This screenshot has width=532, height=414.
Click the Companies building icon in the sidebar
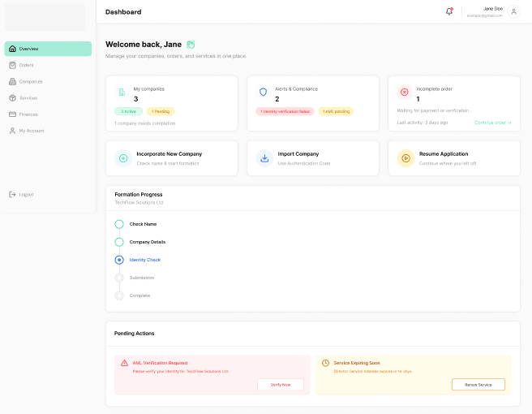12,81
